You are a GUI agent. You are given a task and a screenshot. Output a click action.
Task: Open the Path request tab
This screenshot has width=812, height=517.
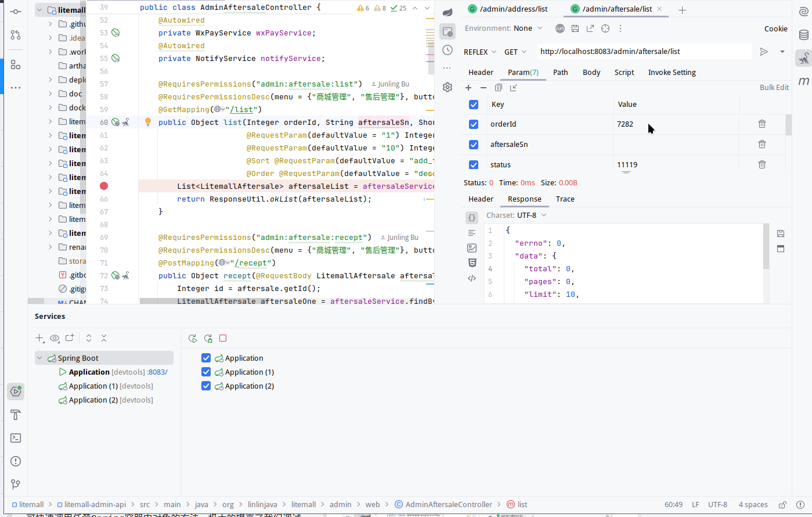point(560,73)
